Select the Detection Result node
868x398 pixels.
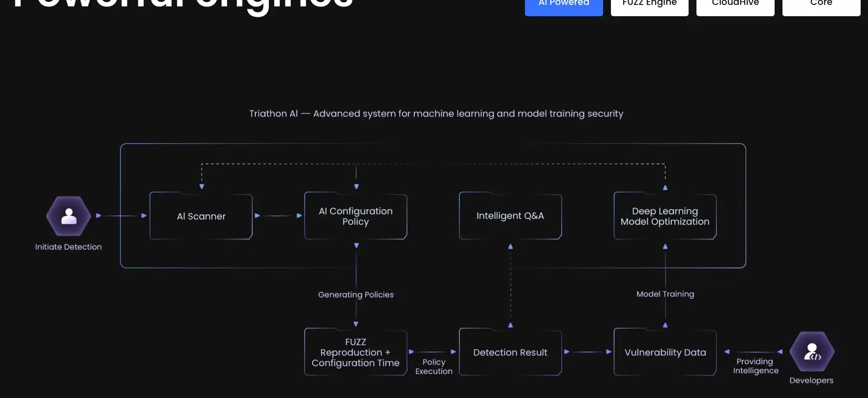click(x=510, y=352)
